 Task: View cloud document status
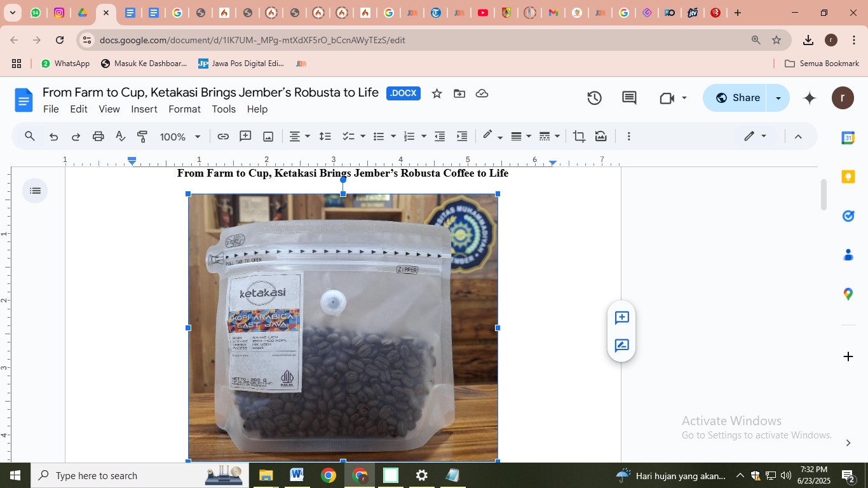click(482, 93)
